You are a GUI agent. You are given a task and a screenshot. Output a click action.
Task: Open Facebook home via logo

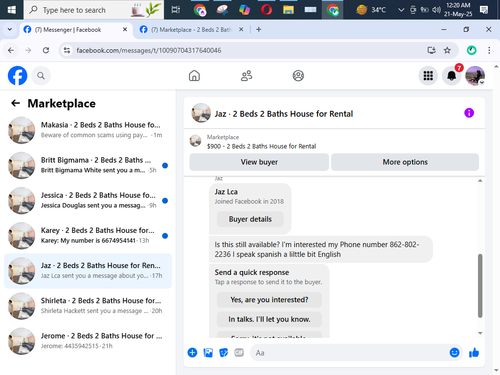(x=17, y=76)
